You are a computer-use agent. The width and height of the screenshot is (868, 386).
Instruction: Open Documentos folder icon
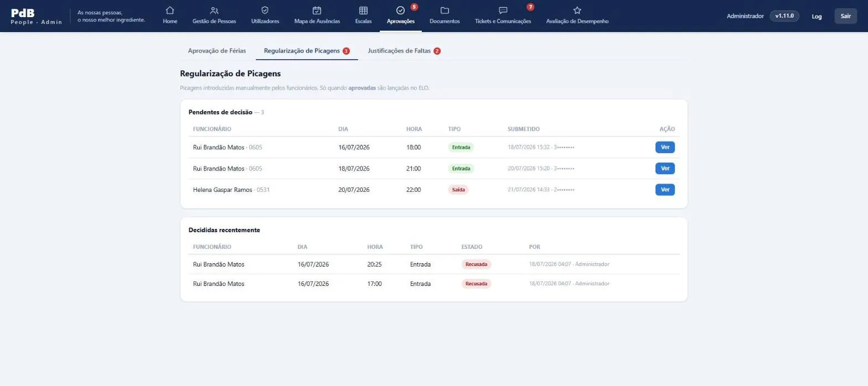point(445,11)
